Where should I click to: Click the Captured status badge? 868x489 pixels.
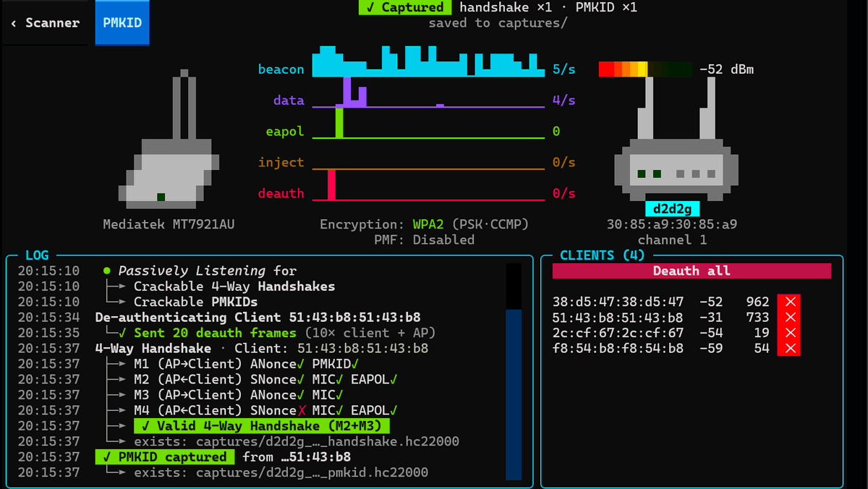pyautogui.click(x=405, y=8)
